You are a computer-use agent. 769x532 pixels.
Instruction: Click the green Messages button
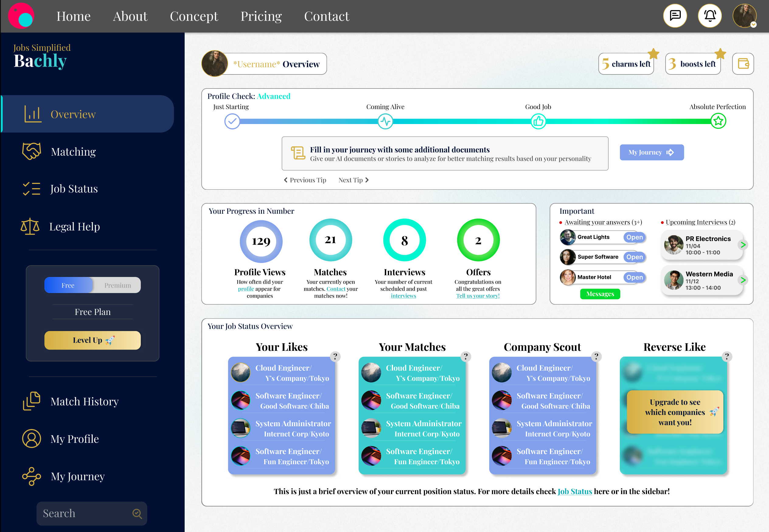coord(600,294)
